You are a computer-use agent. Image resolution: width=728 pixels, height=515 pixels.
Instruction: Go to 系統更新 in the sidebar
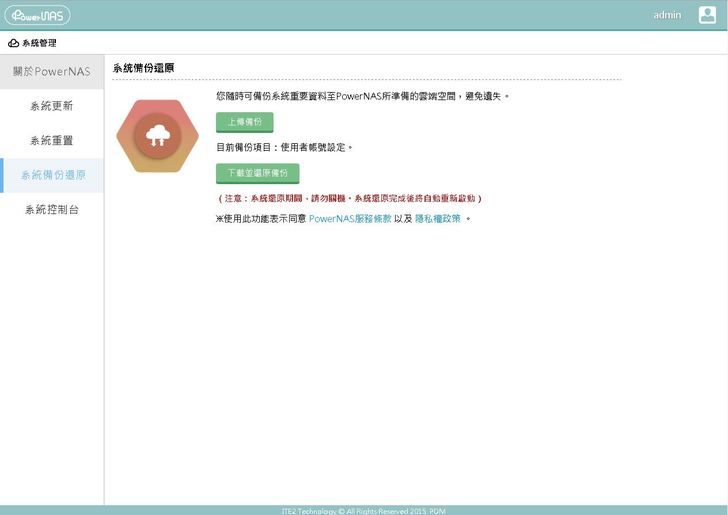click(x=51, y=106)
